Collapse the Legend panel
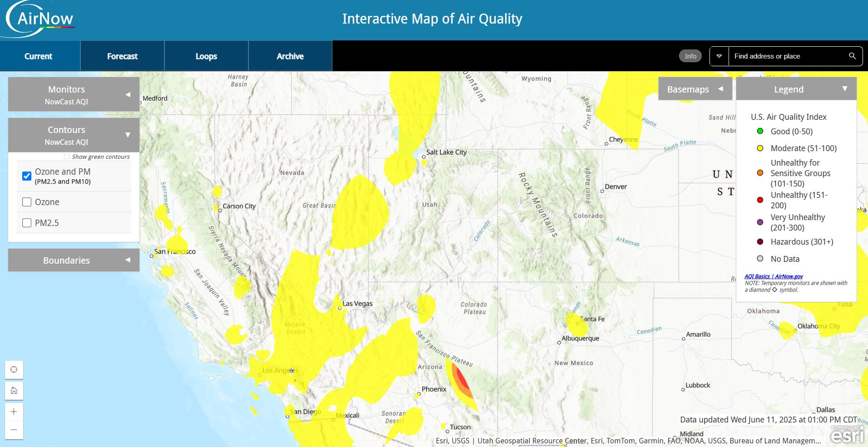This screenshot has width=868, height=447. click(796, 89)
